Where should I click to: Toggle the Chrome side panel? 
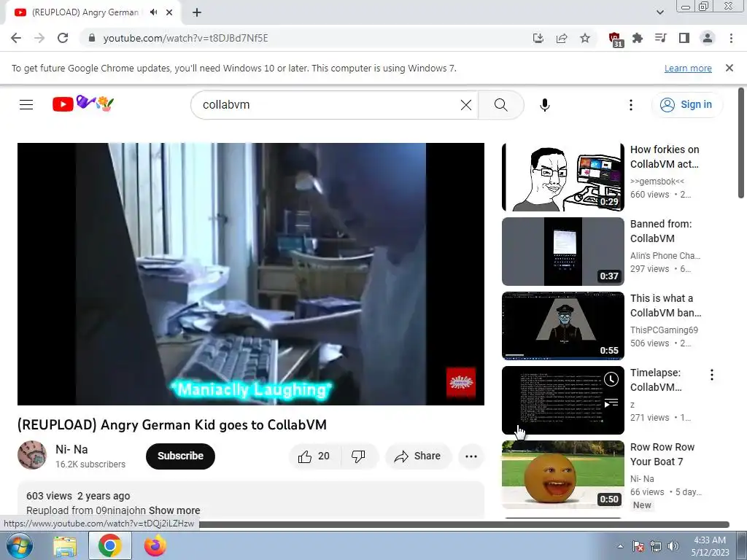(684, 38)
